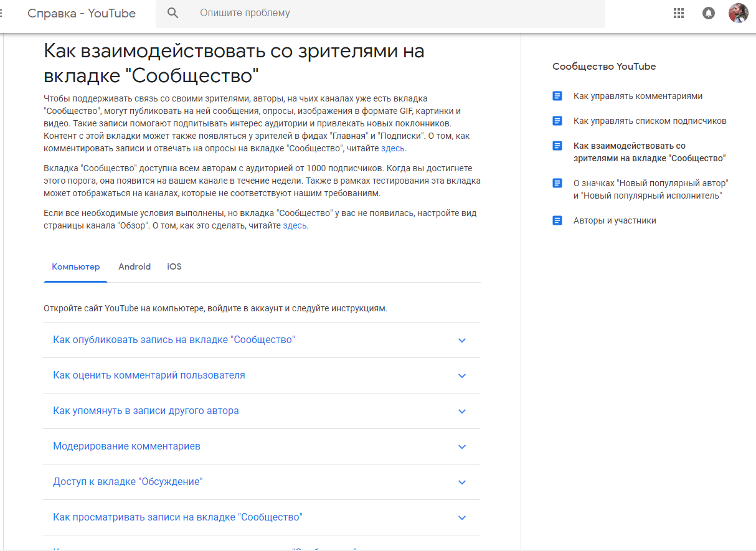Viewport: 756px width, 551px height.
Task: Switch to the "iOS" tab
Action: pos(174,266)
